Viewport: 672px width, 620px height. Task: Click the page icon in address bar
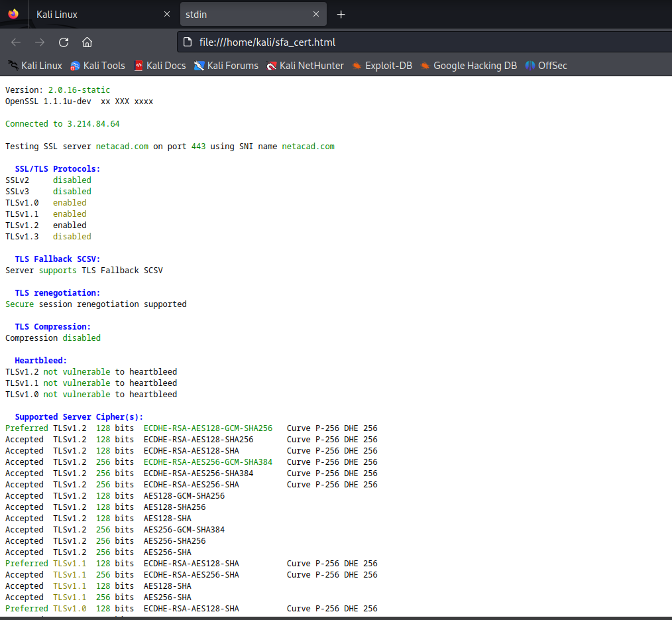[189, 42]
